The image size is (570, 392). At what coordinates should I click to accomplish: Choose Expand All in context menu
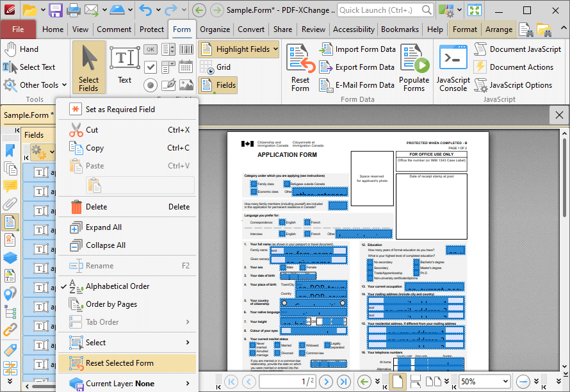point(127,227)
